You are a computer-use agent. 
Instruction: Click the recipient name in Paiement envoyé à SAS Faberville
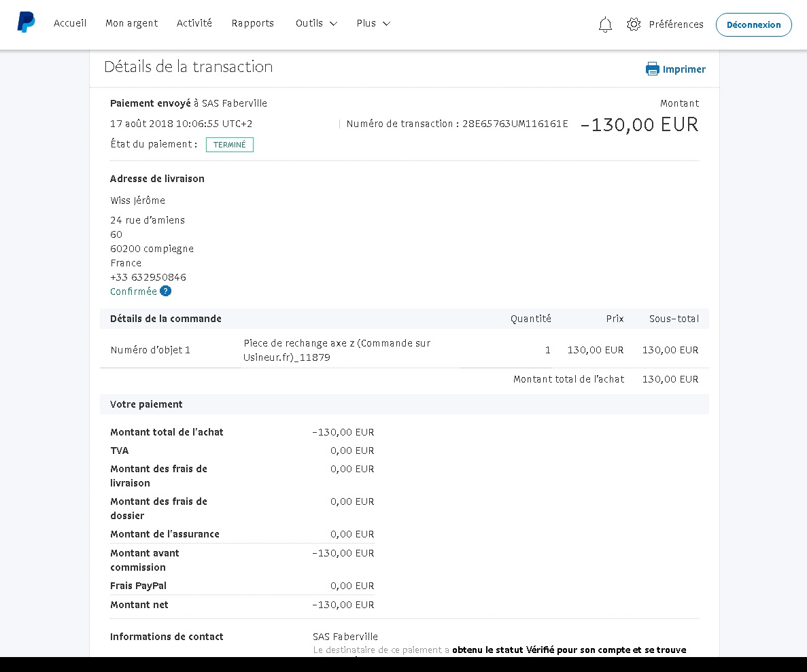coord(234,103)
